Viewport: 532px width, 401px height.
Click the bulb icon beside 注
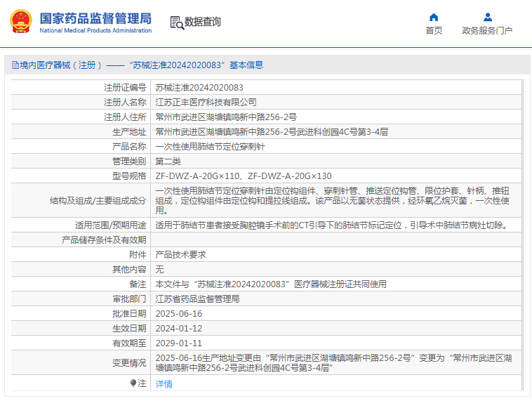[x=133, y=383]
